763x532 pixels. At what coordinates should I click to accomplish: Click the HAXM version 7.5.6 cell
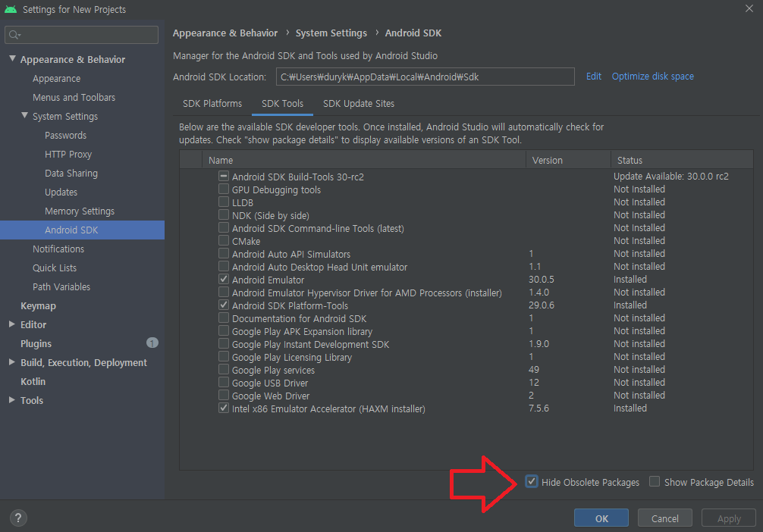point(538,408)
